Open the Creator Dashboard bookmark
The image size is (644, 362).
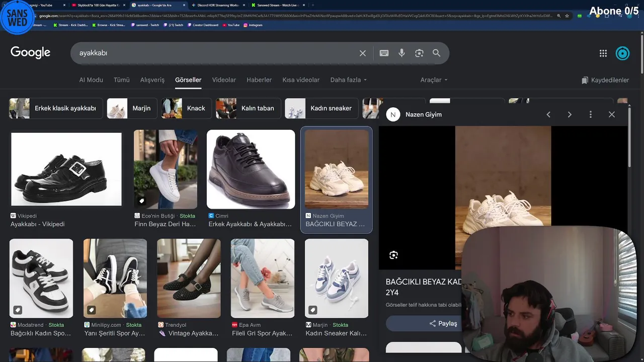pyautogui.click(x=203, y=25)
